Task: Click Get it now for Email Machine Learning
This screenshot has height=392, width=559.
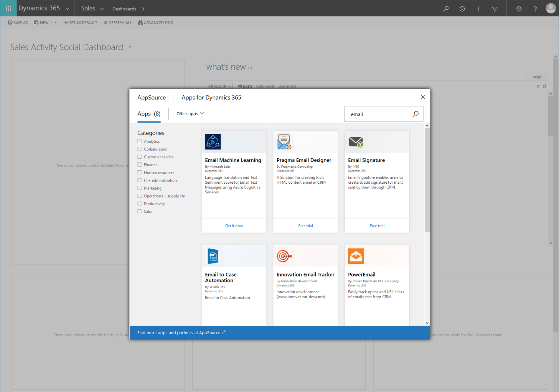Action: [234, 226]
